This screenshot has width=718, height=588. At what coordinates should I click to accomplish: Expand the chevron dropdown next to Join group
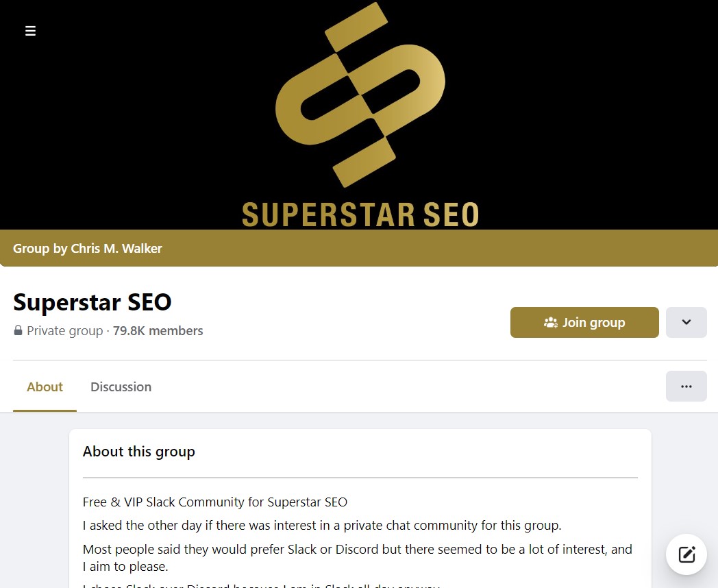[x=686, y=322]
